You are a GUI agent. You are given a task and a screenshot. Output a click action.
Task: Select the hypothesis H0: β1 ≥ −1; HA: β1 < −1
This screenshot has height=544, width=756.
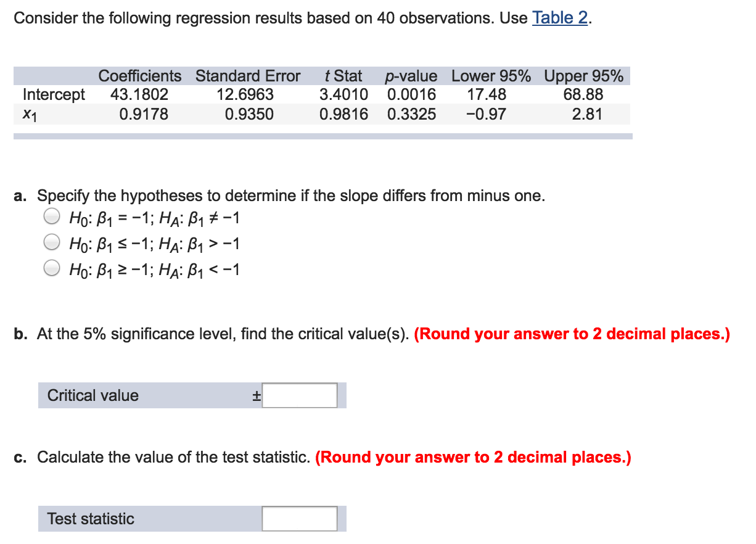[52, 268]
